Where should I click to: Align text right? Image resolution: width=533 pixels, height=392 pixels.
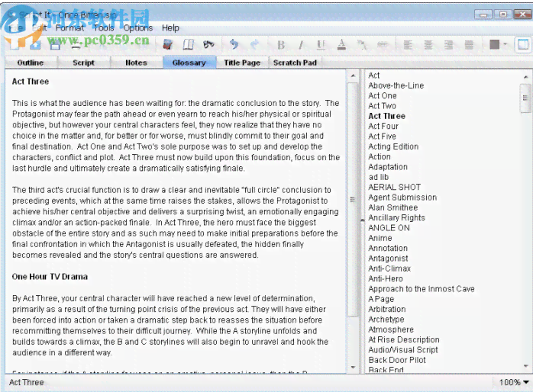tap(449, 45)
